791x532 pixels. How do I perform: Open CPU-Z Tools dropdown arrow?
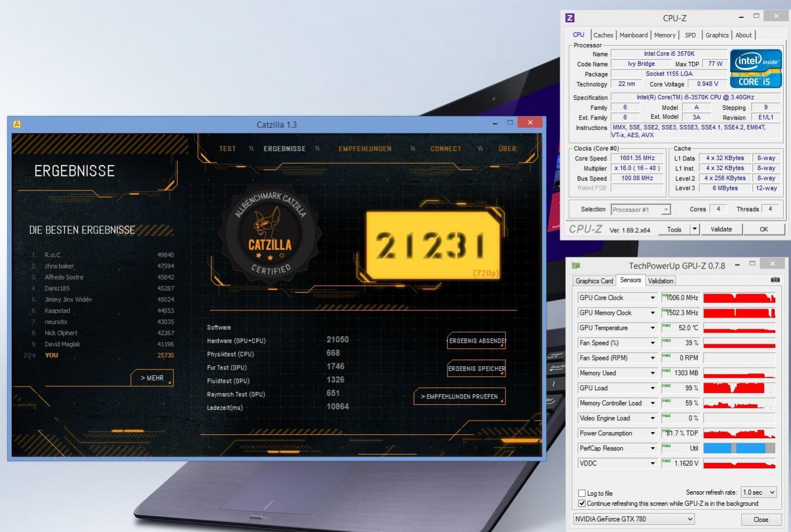[694, 229]
